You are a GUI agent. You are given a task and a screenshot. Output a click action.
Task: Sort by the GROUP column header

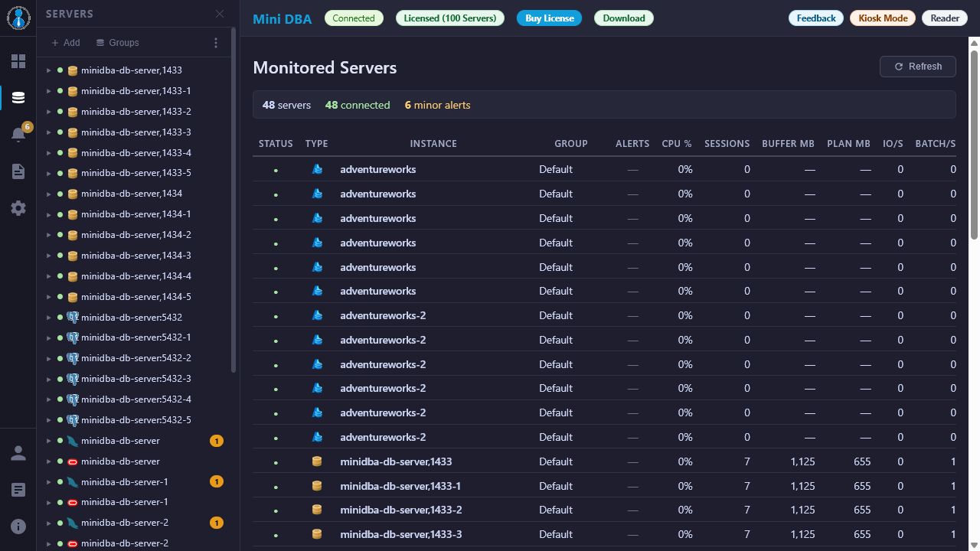point(571,144)
